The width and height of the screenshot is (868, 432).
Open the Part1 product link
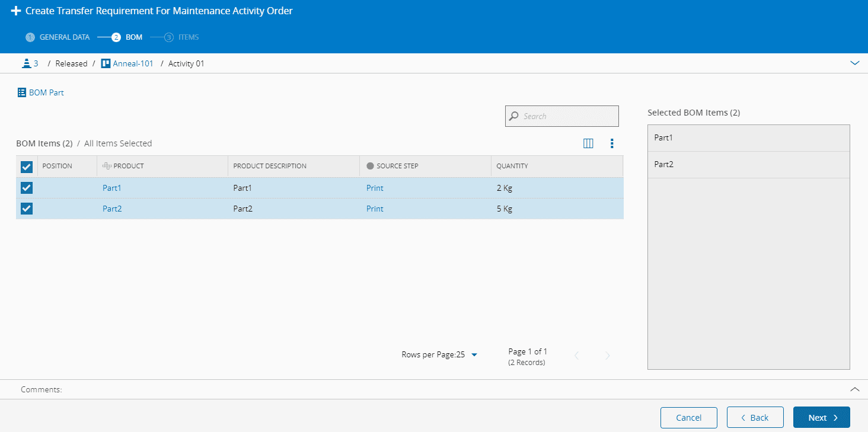(111, 188)
